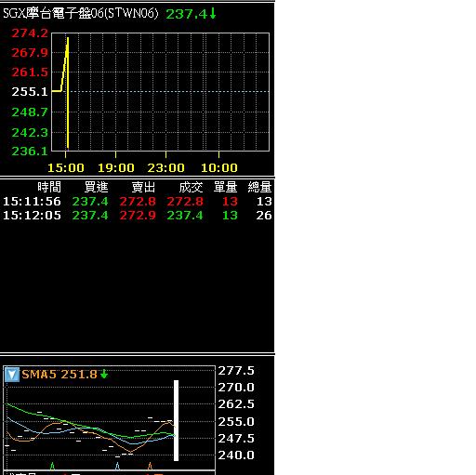
Task: Select the 15:11:56 trade row
Action: click(x=137, y=202)
